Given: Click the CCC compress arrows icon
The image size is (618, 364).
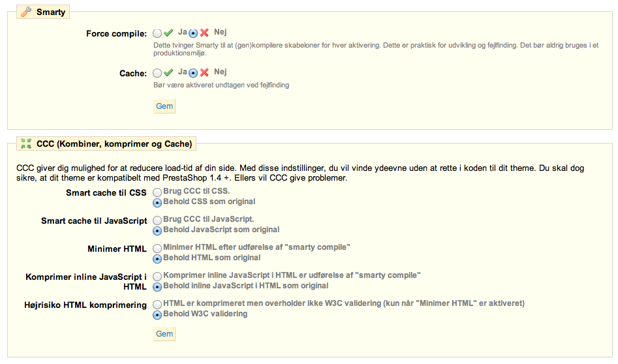Looking at the screenshot, I should point(26,144).
